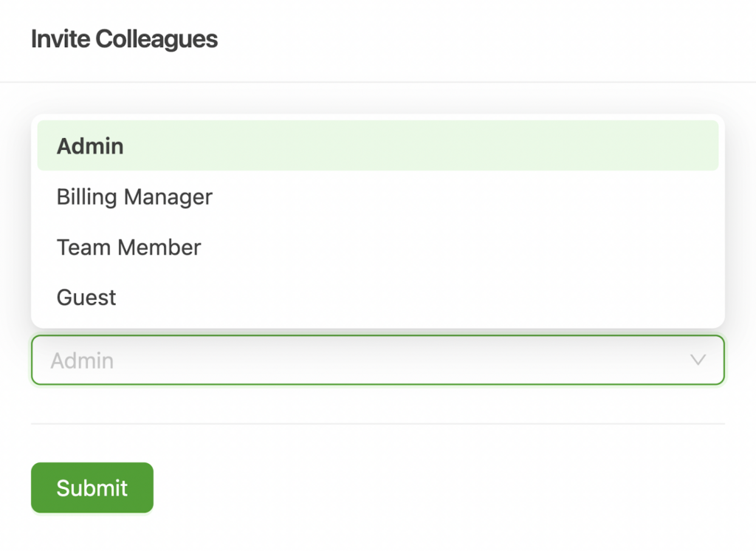Click the Invite Colleagues heading
Image resolution: width=756 pixels, height=551 pixels.
pos(124,38)
